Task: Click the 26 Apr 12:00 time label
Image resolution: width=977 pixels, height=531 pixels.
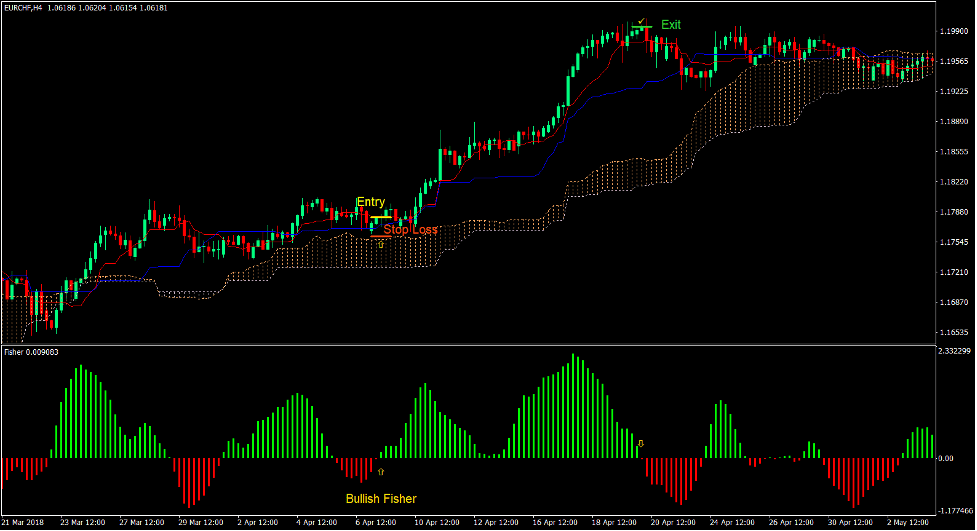Action: point(791,522)
